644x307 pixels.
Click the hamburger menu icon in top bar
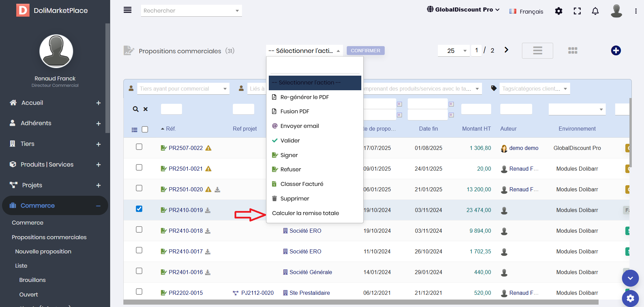tap(127, 10)
